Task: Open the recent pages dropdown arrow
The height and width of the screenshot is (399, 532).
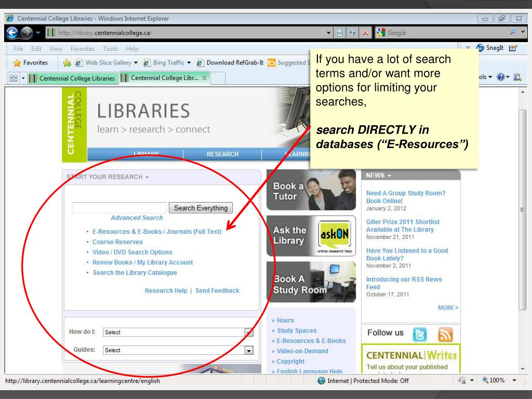Action: [38, 33]
